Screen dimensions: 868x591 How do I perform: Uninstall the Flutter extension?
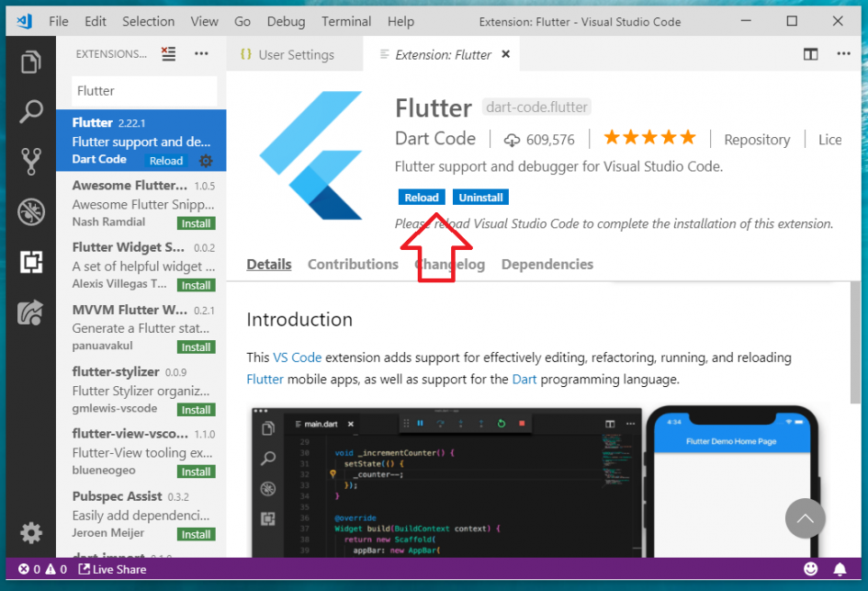tap(480, 197)
